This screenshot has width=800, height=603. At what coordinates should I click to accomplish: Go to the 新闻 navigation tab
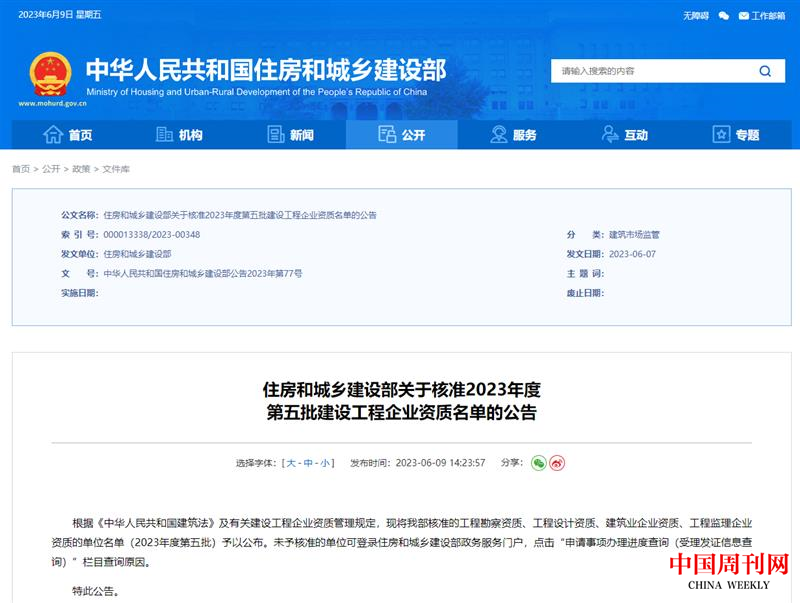point(290,135)
